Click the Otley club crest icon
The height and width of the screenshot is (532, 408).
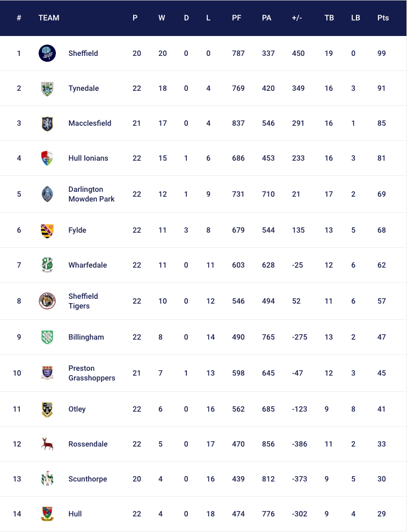[47, 409]
